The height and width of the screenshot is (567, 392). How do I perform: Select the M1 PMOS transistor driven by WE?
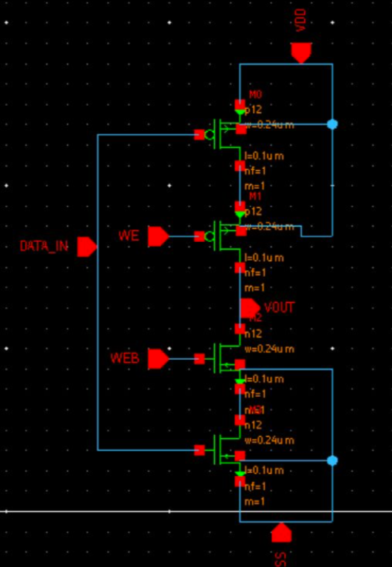click(x=226, y=236)
